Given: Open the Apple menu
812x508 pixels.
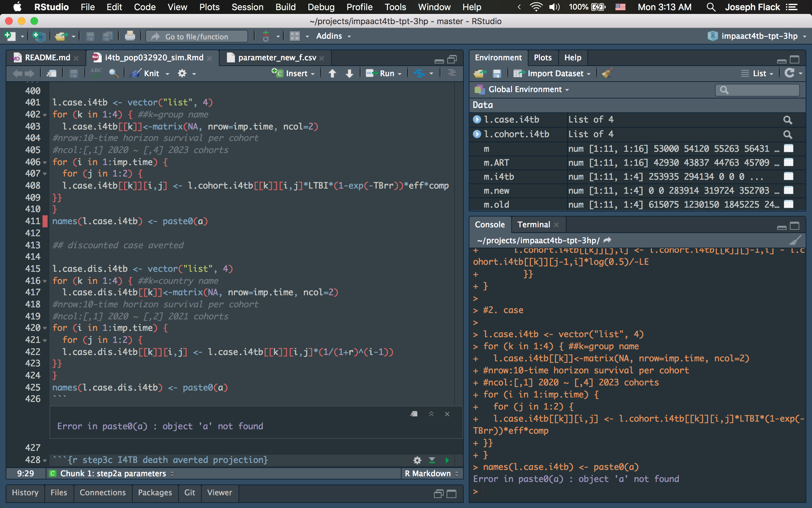Looking at the screenshot, I should 17,7.
